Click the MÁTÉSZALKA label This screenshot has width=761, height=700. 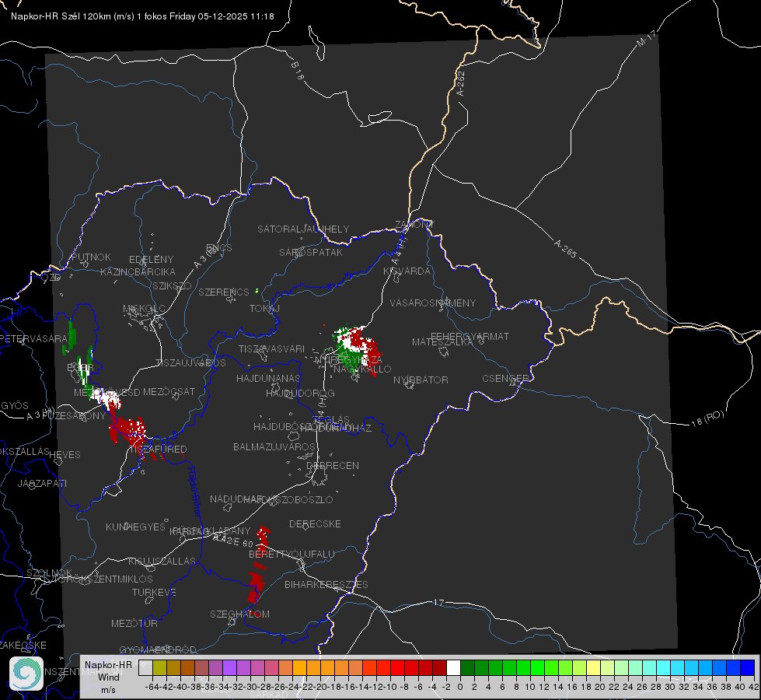pos(442,342)
